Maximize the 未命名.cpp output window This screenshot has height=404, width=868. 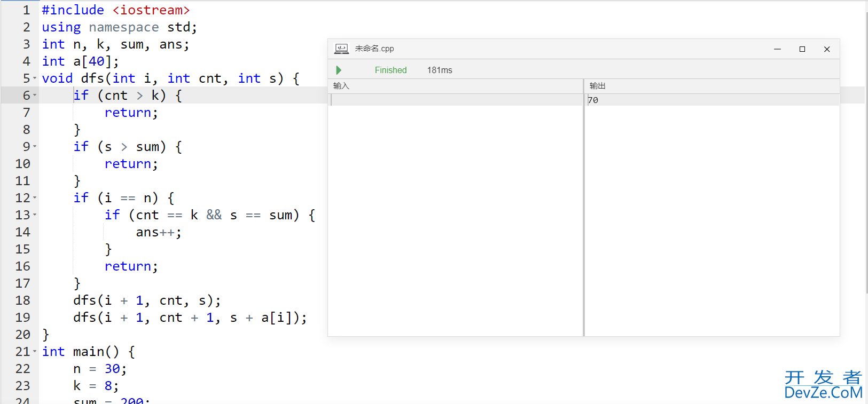tap(802, 49)
